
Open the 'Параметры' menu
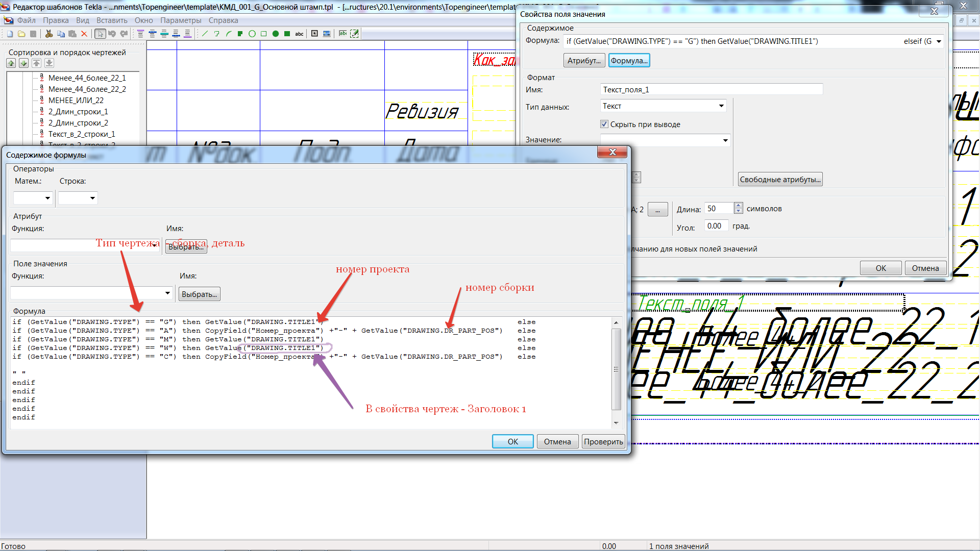click(x=181, y=20)
